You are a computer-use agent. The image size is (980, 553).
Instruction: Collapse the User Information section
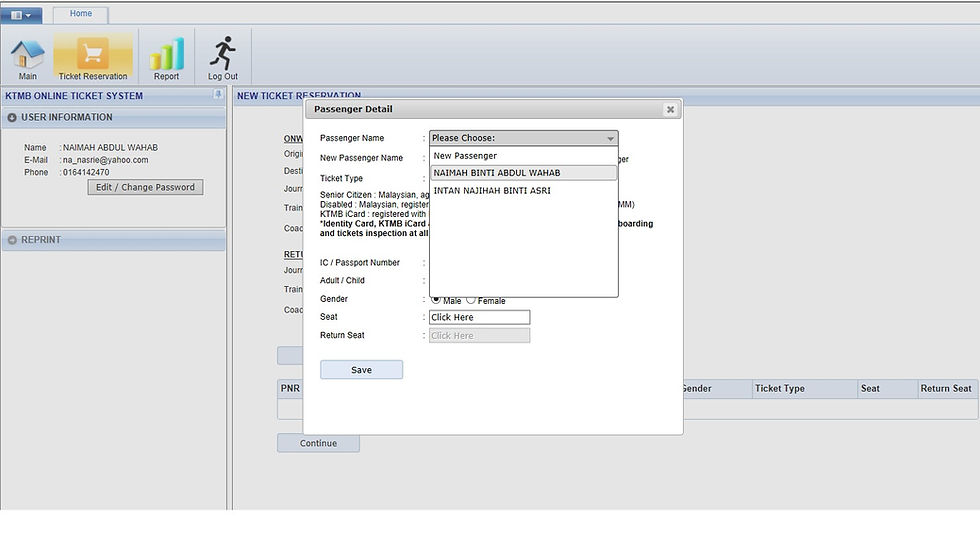tap(12, 117)
